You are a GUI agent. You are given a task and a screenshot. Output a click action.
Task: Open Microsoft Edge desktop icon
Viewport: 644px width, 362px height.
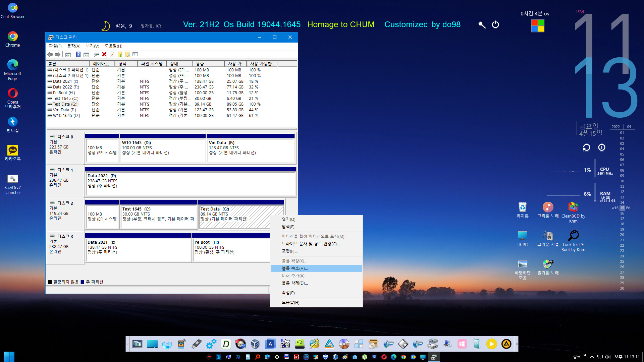[13, 70]
